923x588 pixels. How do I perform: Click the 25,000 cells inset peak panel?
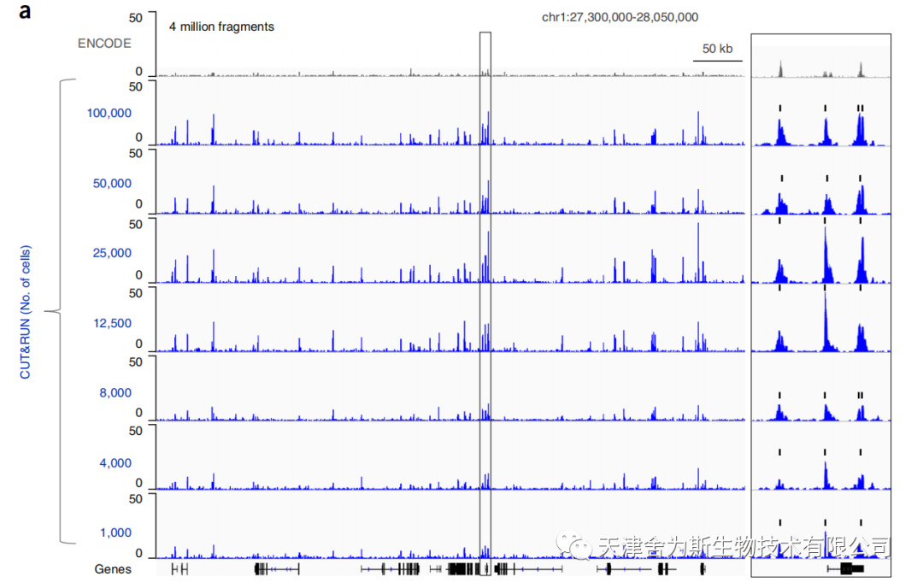coord(820,252)
